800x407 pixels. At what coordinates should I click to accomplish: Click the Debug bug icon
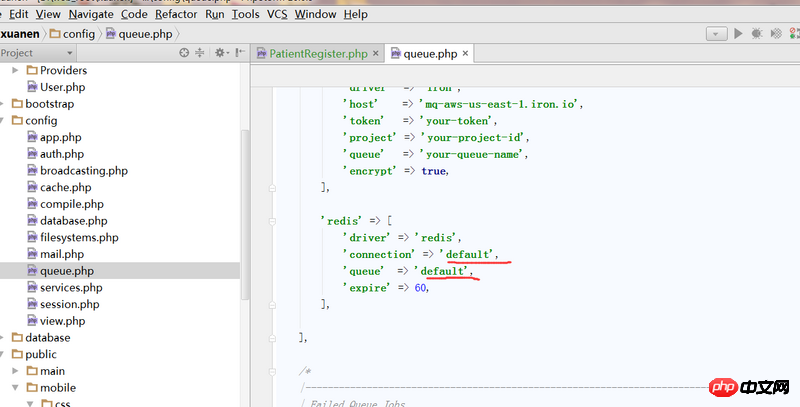coord(759,33)
